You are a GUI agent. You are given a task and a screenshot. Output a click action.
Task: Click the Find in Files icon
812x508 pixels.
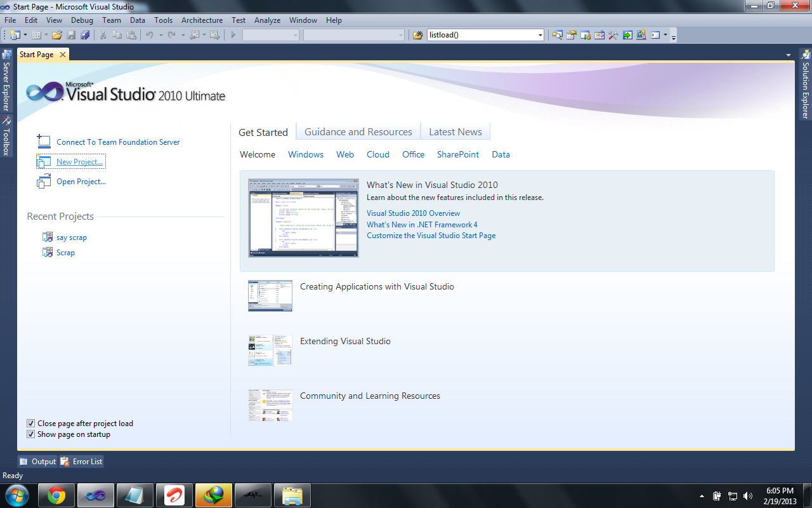tap(417, 35)
